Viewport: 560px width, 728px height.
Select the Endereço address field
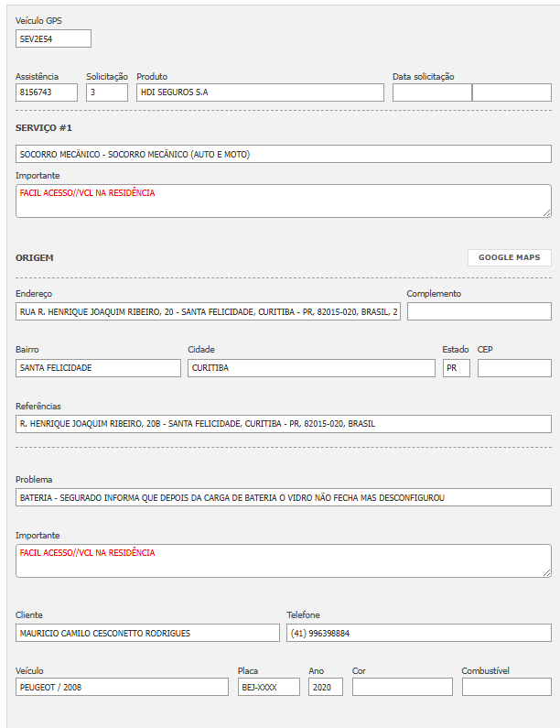coord(208,311)
